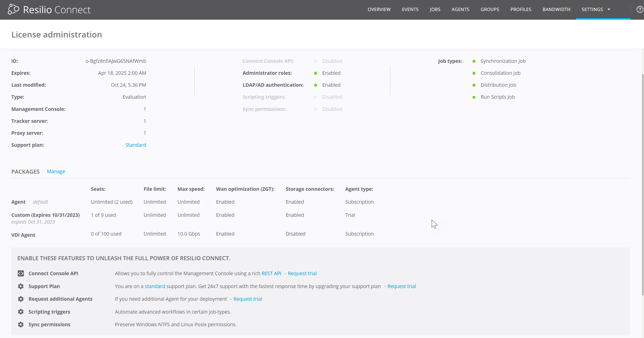Click the Support Plan gear icon

pyautogui.click(x=21, y=286)
